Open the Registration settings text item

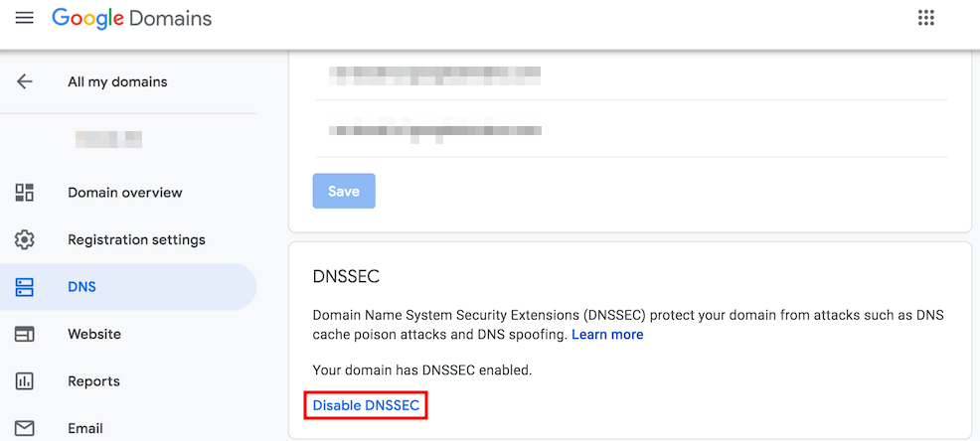(x=136, y=239)
